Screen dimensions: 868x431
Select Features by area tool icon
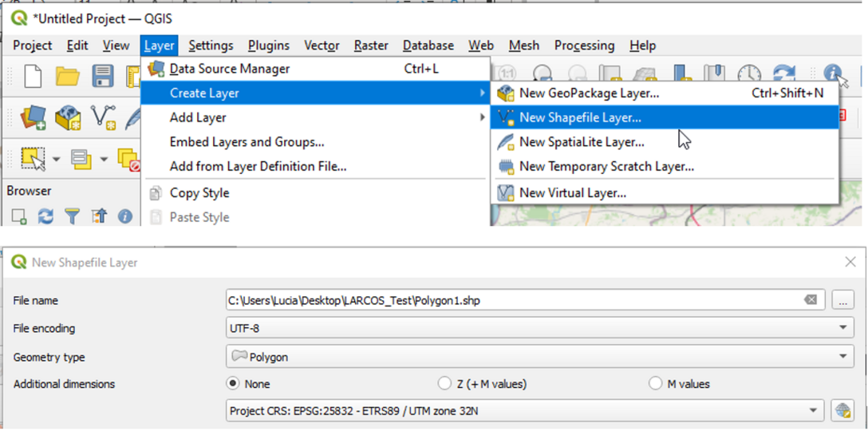pyautogui.click(x=34, y=160)
